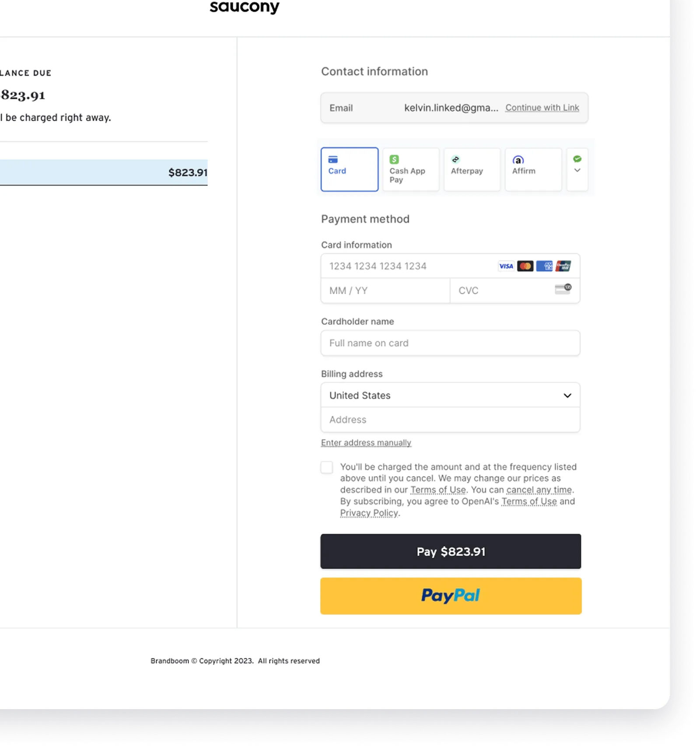This screenshot has width=700, height=749.
Task: Check the subscription agreement checkbox
Action: pos(327,467)
